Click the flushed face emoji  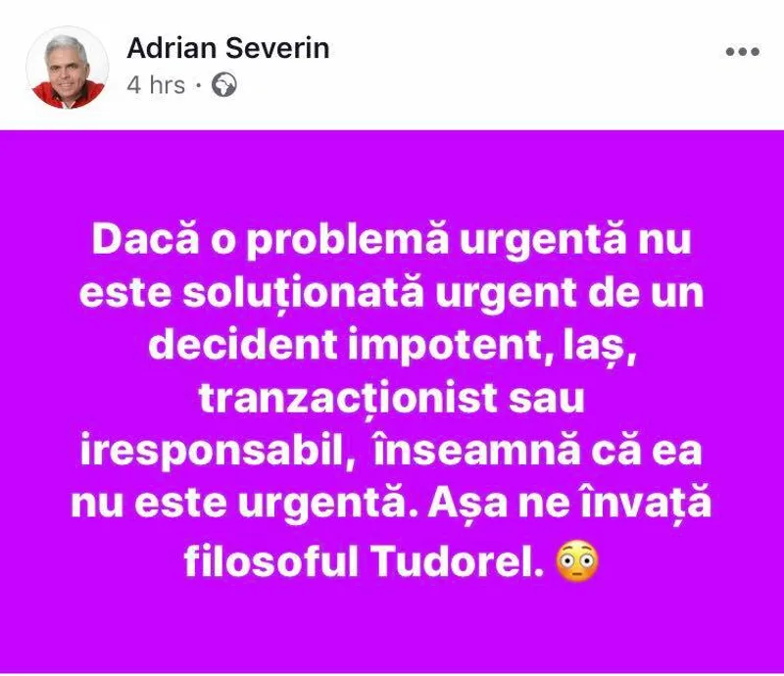point(577,561)
